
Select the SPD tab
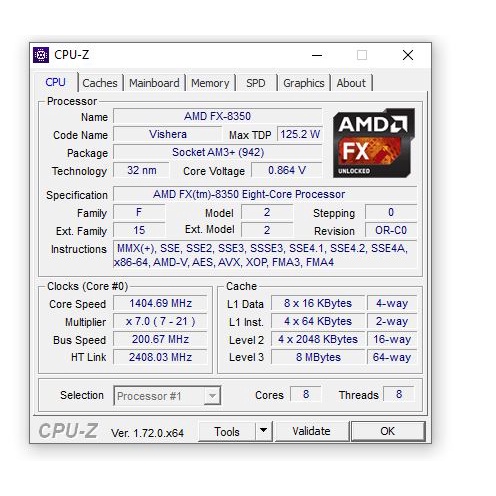click(x=256, y=83)
